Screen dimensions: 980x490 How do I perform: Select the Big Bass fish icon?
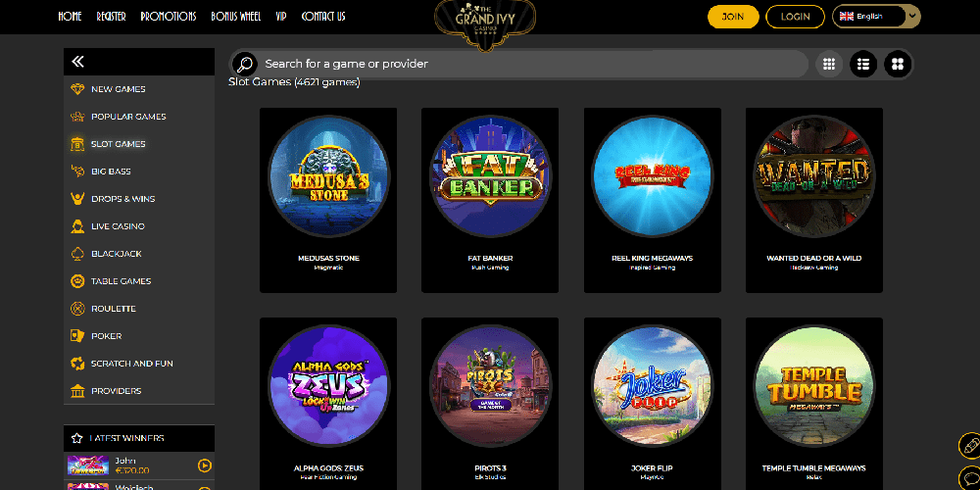77,171
